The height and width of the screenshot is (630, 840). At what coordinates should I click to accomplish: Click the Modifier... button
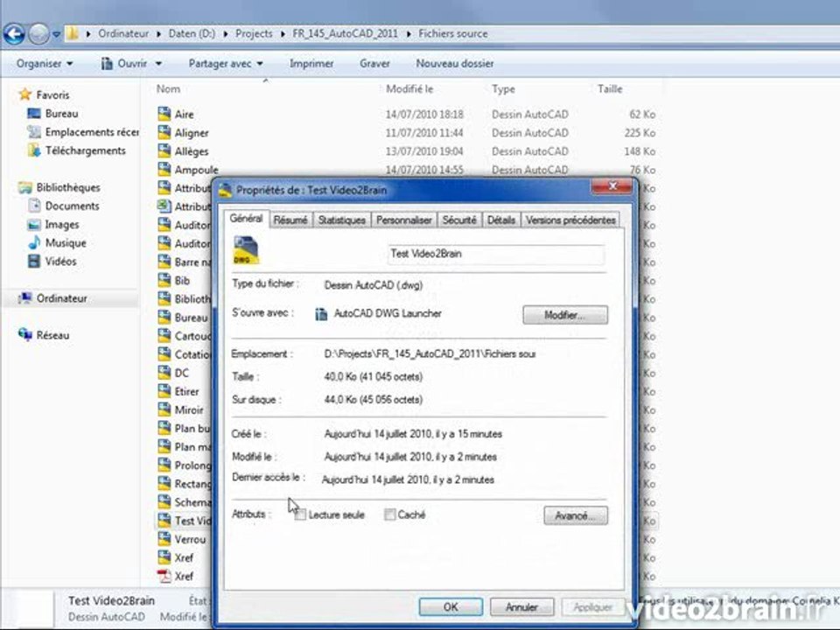coord(565,315)
